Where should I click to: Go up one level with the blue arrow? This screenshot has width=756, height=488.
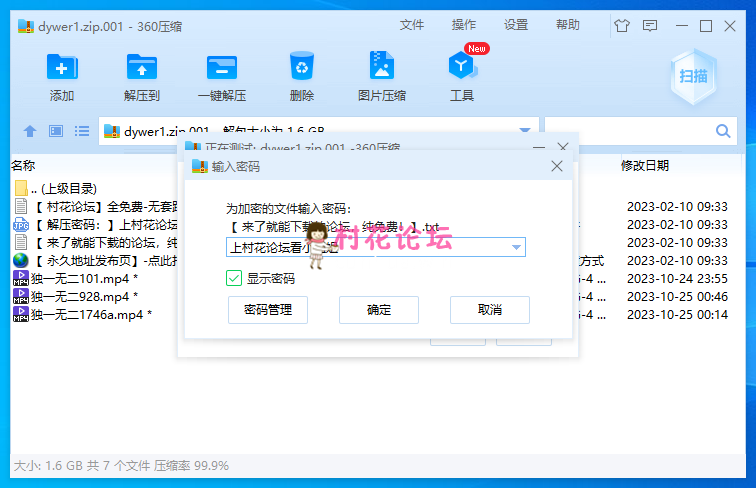tap(30, 131)
